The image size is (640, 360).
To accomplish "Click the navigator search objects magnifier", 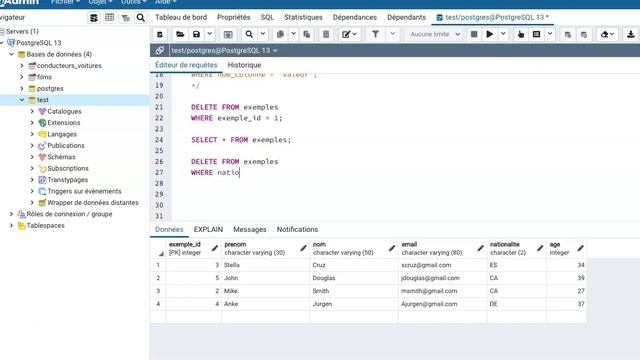I will pyautogui.click(x=141, y=18).
